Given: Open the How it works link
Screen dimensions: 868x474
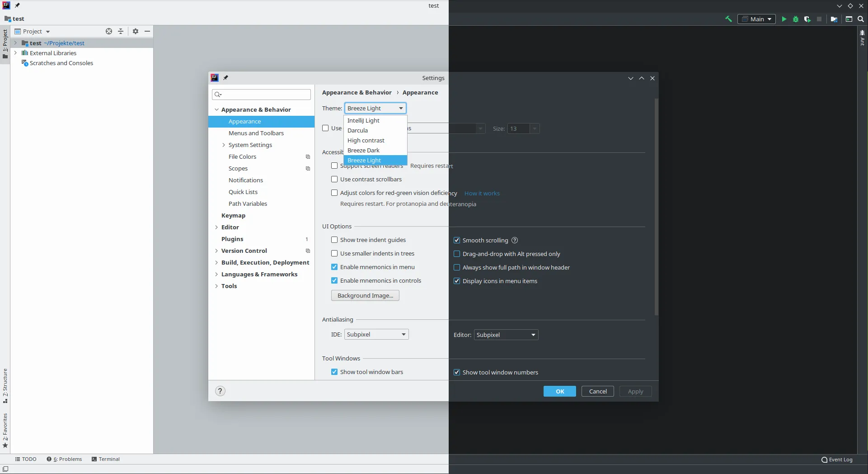Looking at the screenshot, I should pos(482,193).
